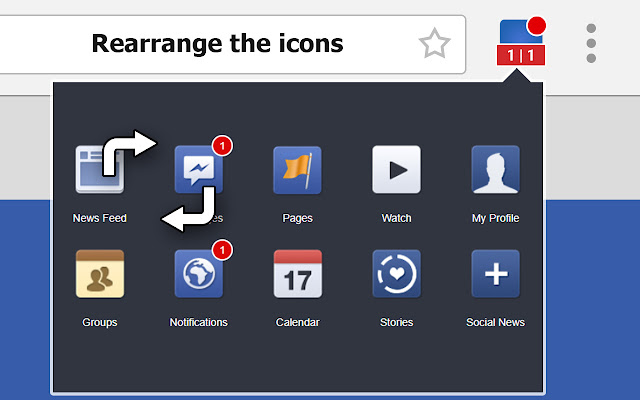Image resolution: width=640 pixels, height=400 pixels.
Task: Open the Stories heart icon
Action: coord(396,274)
